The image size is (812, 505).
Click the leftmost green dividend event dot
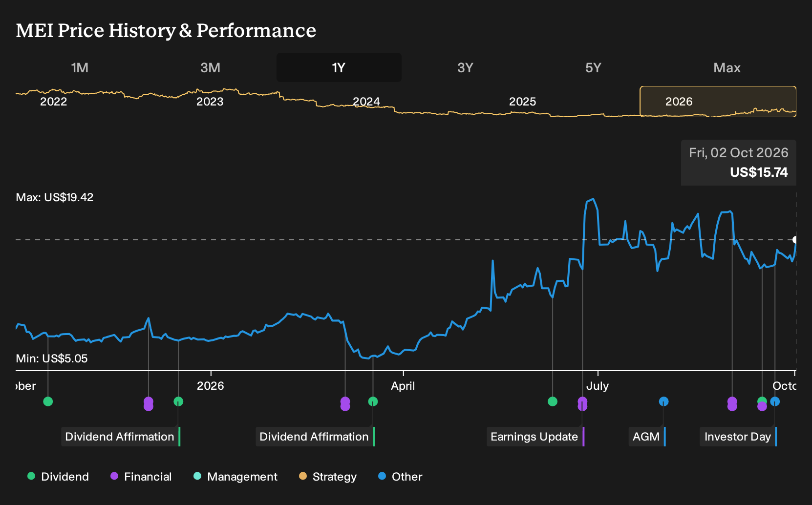pos(48,401)
